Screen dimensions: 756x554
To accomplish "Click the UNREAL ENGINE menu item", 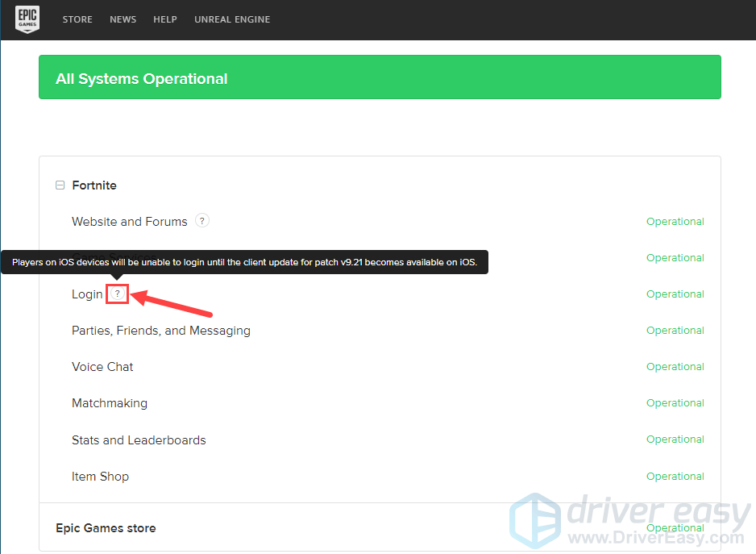I will [232, 19].
